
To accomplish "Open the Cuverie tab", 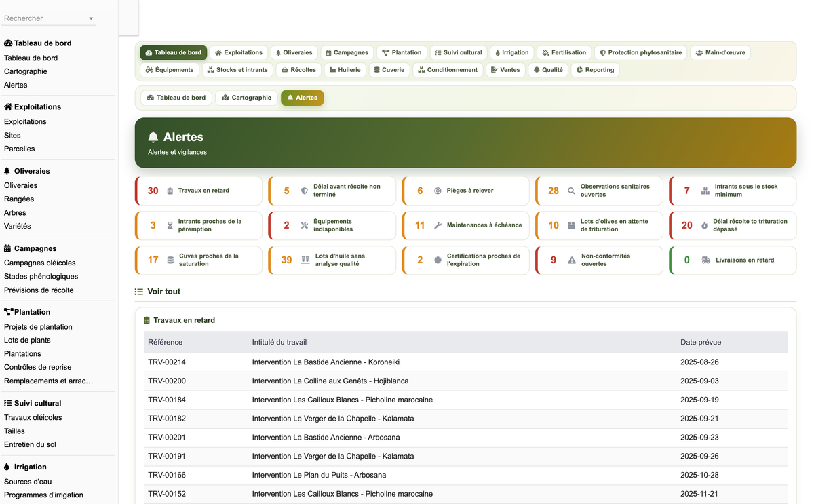I will point(389,70).
